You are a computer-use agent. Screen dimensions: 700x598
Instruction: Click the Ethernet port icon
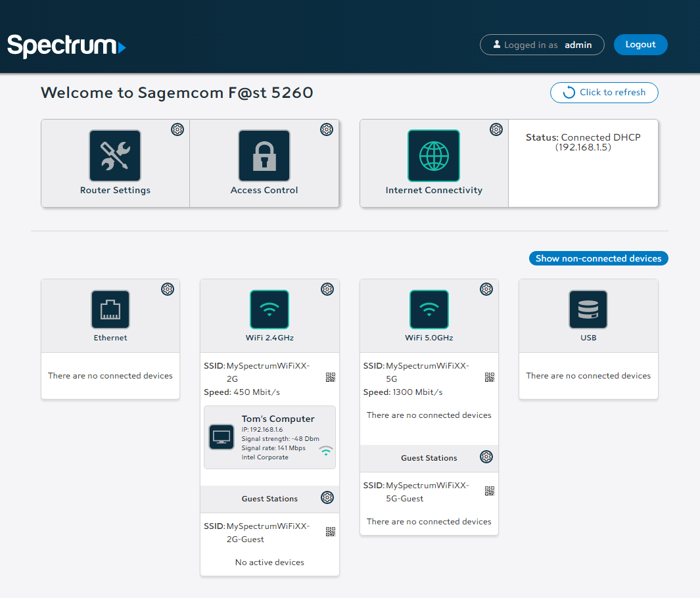[110, 310]
